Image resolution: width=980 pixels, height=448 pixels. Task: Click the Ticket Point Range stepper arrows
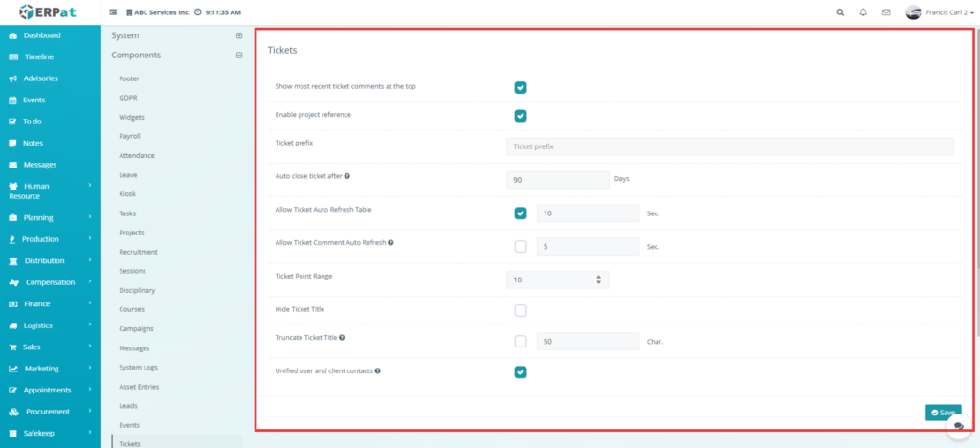598,280
